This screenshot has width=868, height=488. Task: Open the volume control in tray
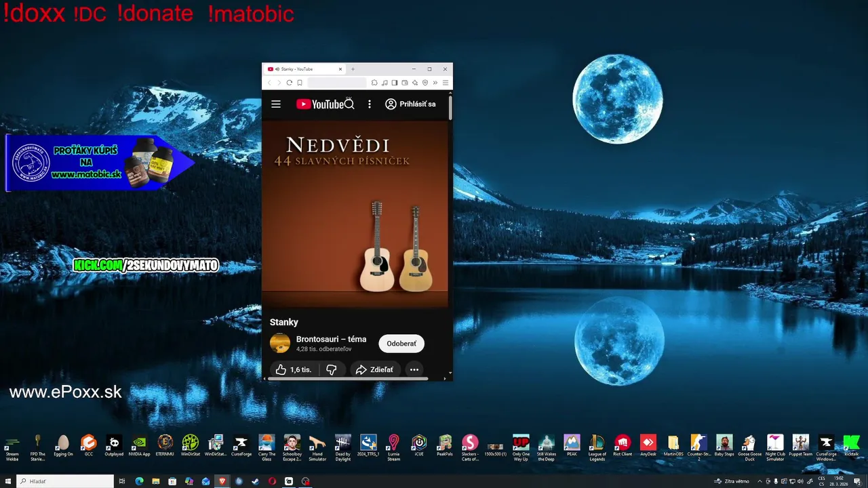(800, 481)
